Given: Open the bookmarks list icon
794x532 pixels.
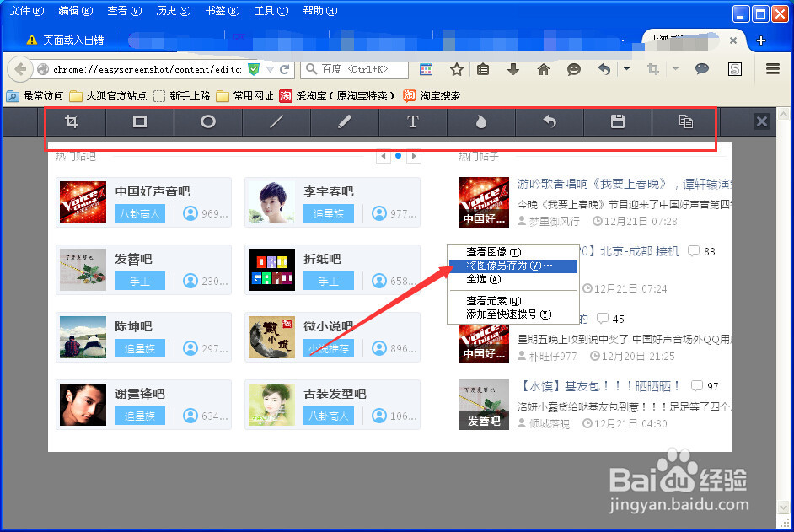Looking at the screenshot, I should pyautogui.click(x=483, y=69).
